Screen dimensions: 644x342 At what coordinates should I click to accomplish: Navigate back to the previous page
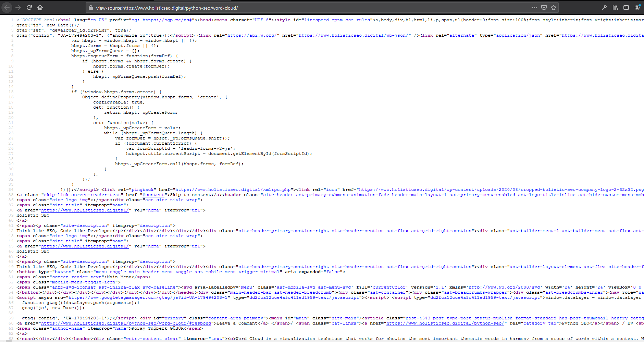point(7,7)
